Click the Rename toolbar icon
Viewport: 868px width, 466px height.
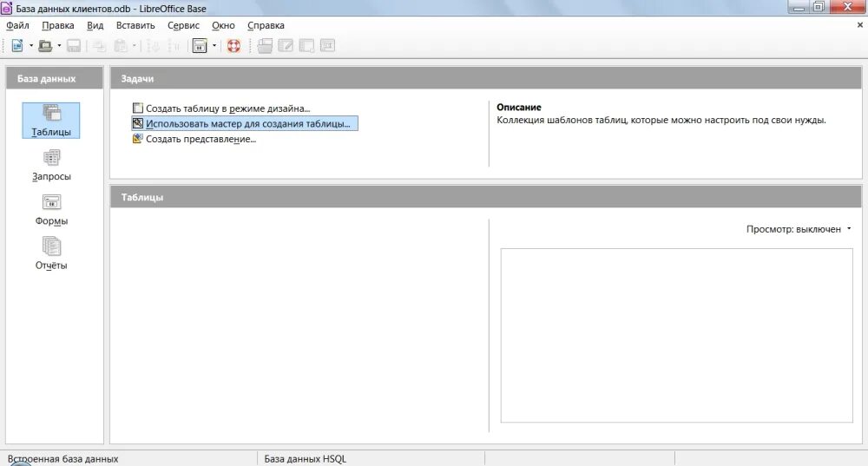pyautogui.click(x=328, y=46)
